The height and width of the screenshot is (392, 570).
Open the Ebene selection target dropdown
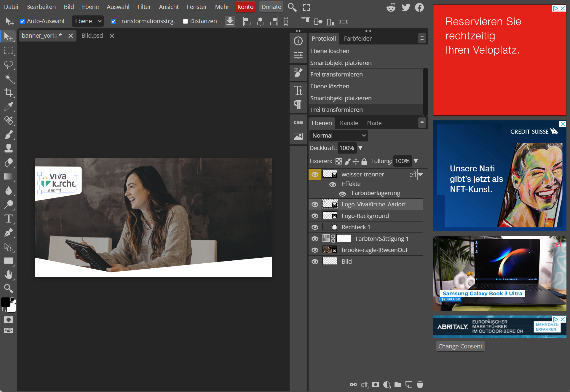coord(88,21)
